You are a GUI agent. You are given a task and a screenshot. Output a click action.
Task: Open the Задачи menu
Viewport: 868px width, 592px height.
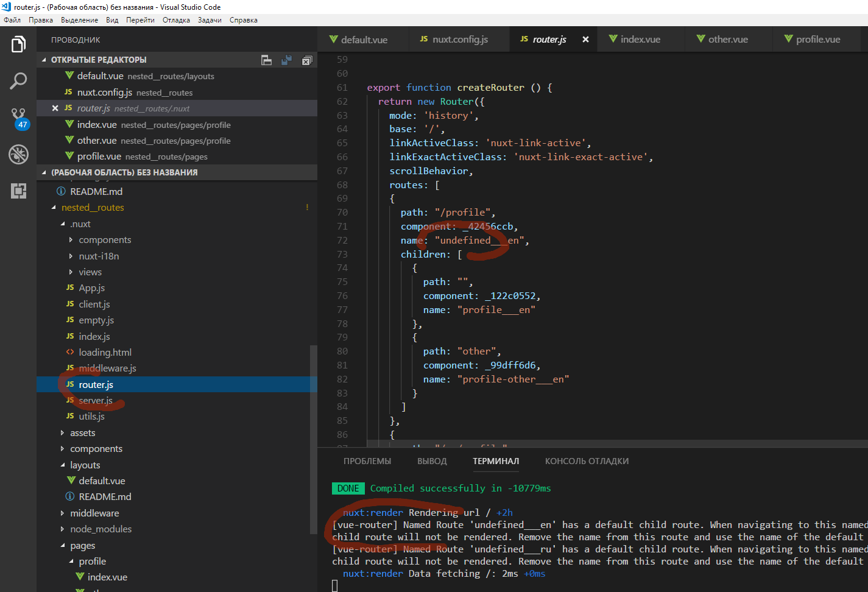coord(210,20)
